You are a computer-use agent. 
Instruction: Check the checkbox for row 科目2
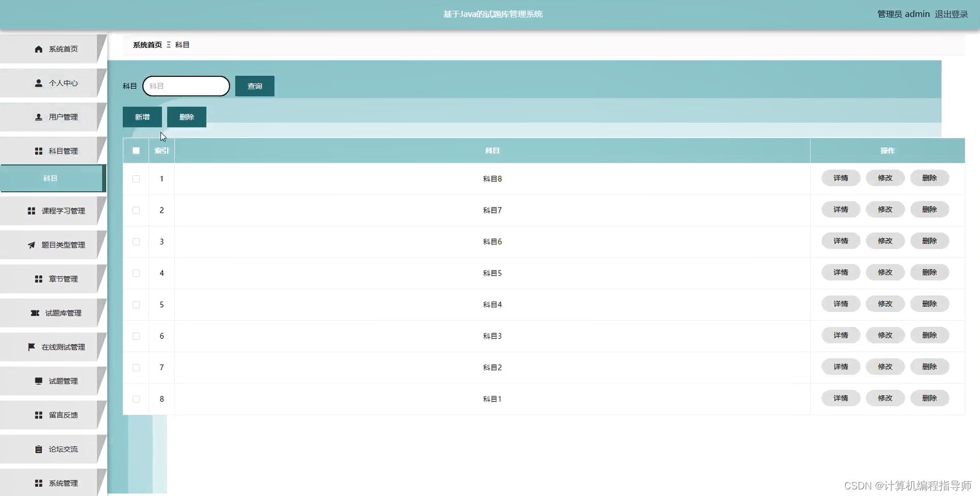[136, 367]
